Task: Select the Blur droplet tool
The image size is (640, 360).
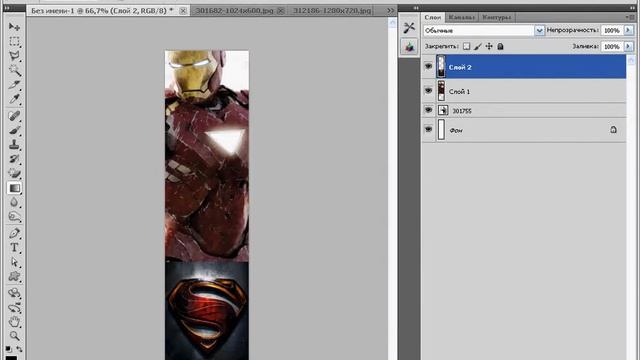Action: [x=14, y=202]
